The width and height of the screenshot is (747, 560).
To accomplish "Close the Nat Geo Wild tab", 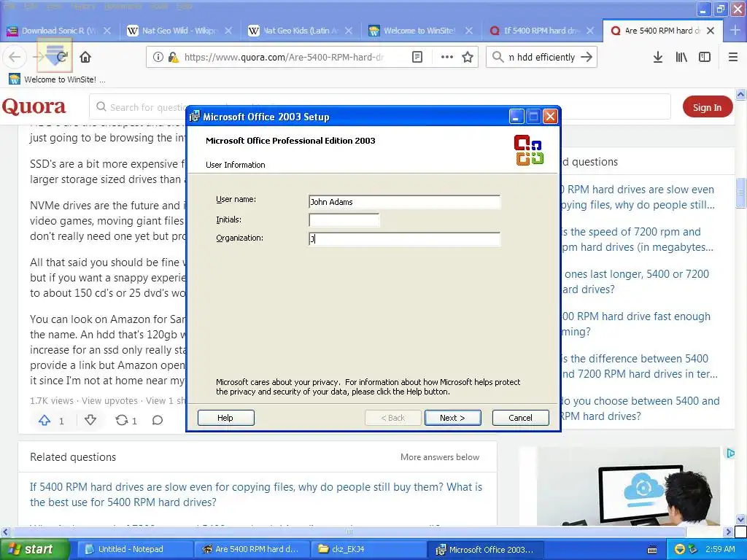I will coord(228,31).
